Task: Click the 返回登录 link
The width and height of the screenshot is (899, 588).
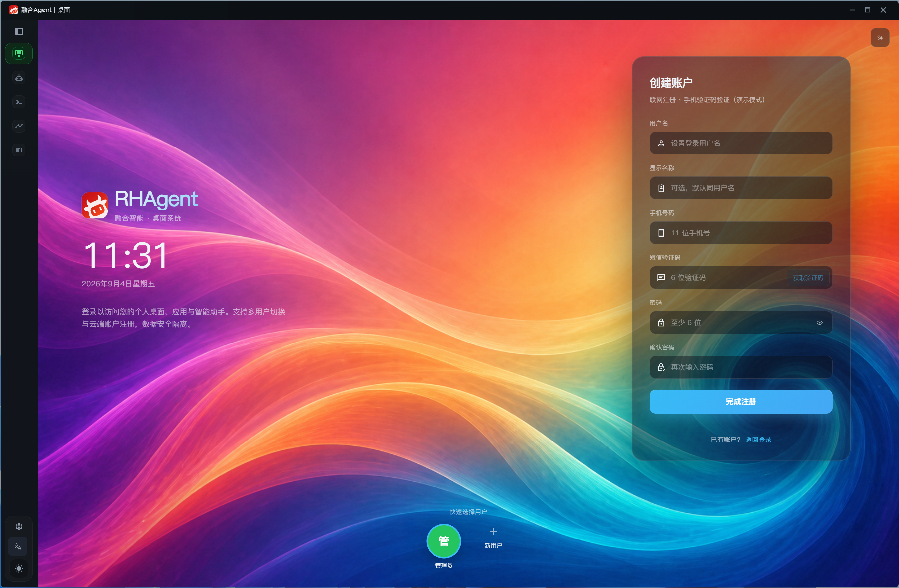Action: 758,440
